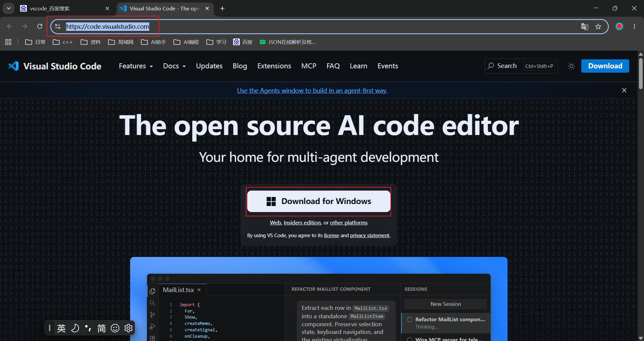Go forward to the next page
The height and width of the screenshot is (341, 644).
pyautogui.click(x=24, y=26)
